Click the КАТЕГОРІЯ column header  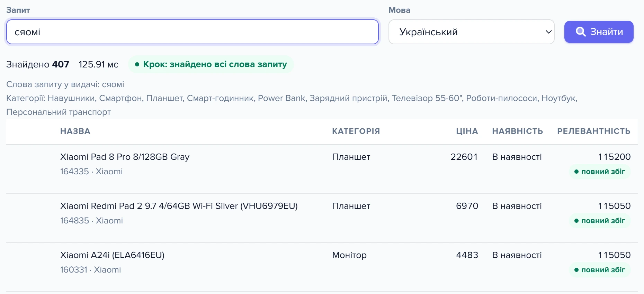356,131
